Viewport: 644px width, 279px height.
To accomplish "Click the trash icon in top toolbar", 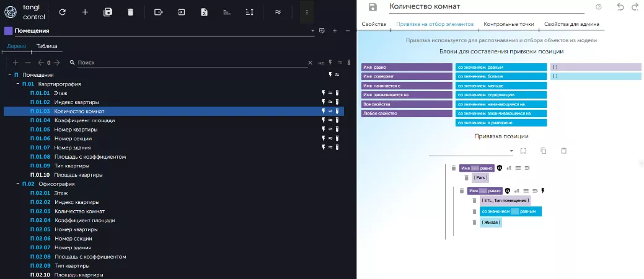I will (130, 12).
